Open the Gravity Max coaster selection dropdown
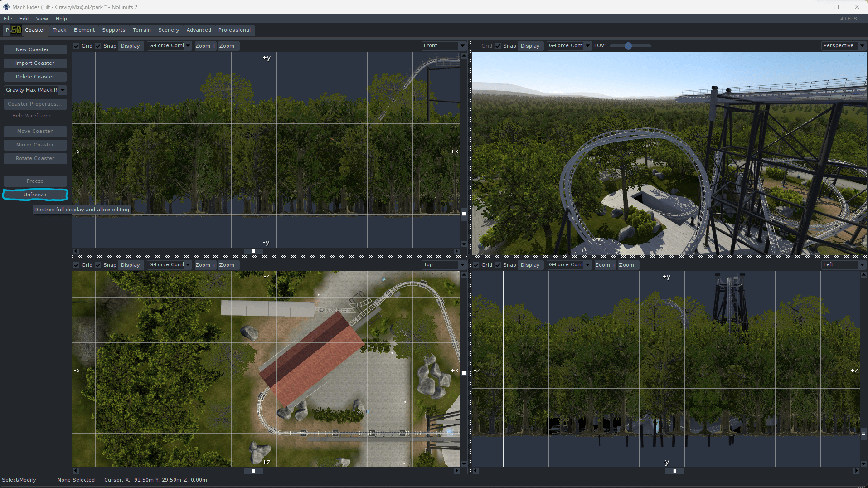 click(x=35, y=90)
